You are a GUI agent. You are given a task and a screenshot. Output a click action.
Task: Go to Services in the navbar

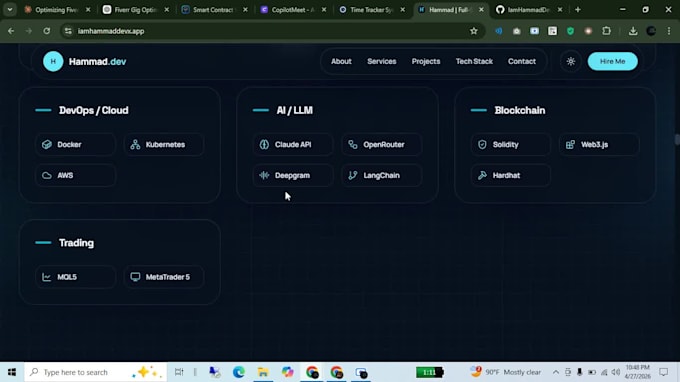tap(382, 62)
